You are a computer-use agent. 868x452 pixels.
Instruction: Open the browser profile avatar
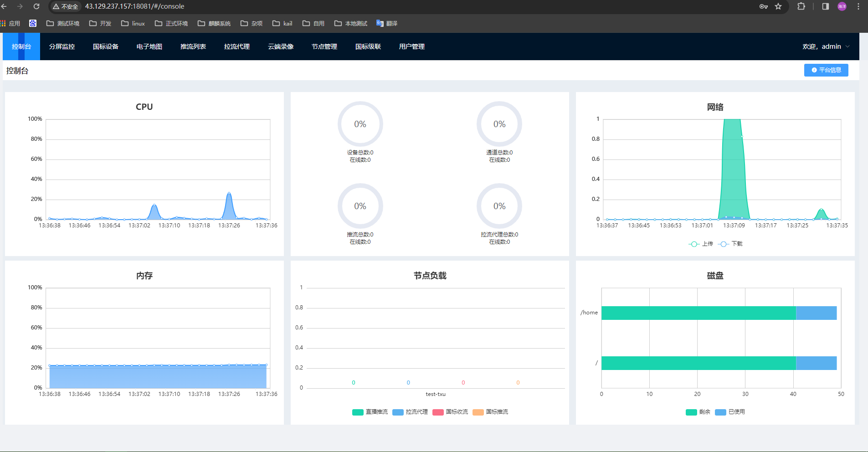pyautogui.click(x=842, y=6)
